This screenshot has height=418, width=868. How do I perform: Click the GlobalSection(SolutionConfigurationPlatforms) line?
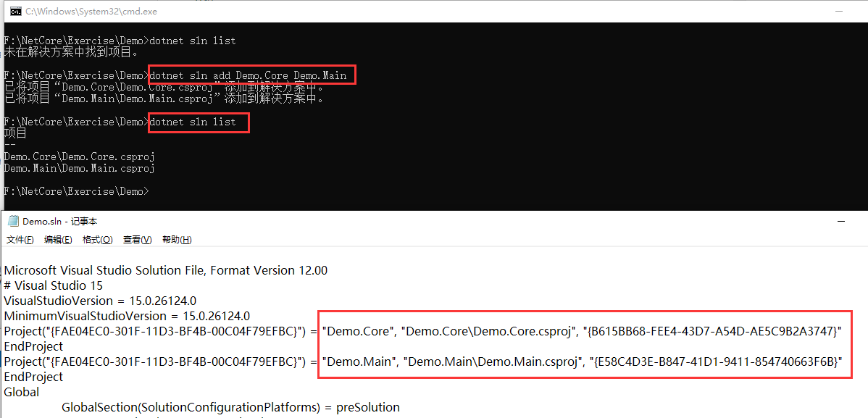click(230, 406)
